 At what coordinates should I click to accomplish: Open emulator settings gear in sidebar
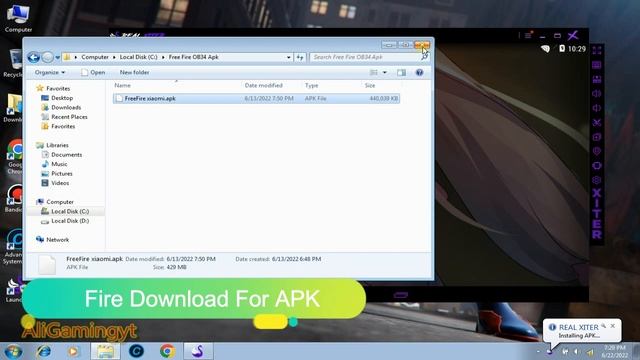pos(597,180)
